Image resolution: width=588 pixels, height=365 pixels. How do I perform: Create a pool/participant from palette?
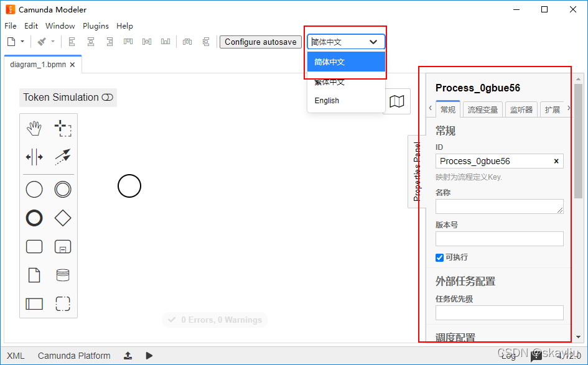[34, 303]
